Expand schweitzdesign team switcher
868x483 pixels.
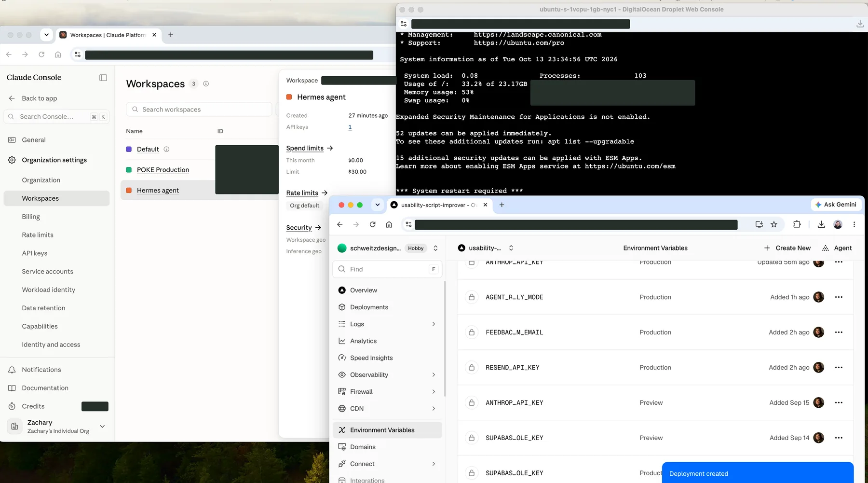(435, 248)
